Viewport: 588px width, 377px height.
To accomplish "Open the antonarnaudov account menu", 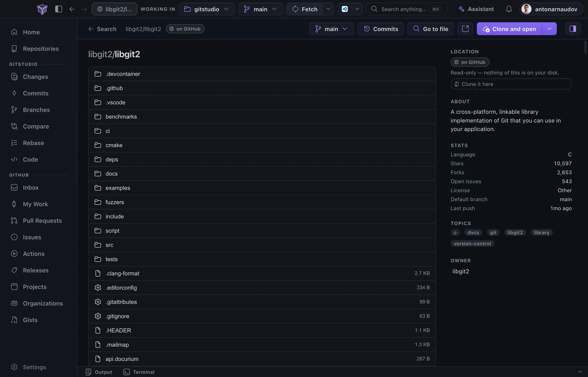I will point(551,9).
